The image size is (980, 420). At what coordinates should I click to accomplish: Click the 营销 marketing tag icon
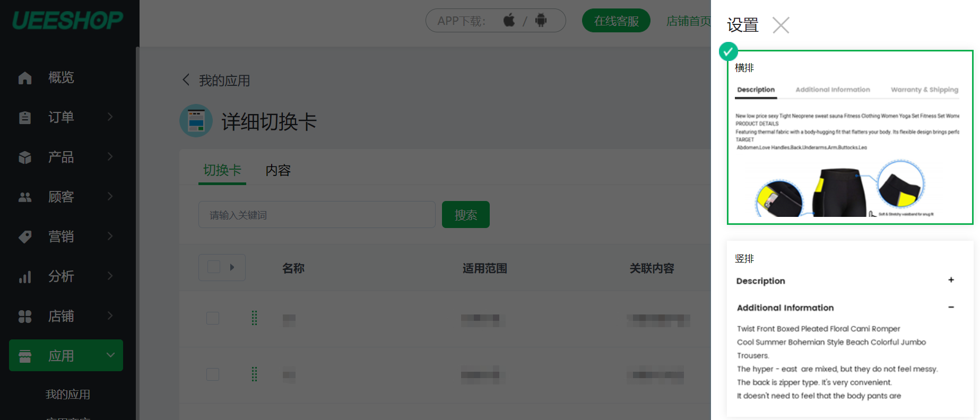click(25, 237)
